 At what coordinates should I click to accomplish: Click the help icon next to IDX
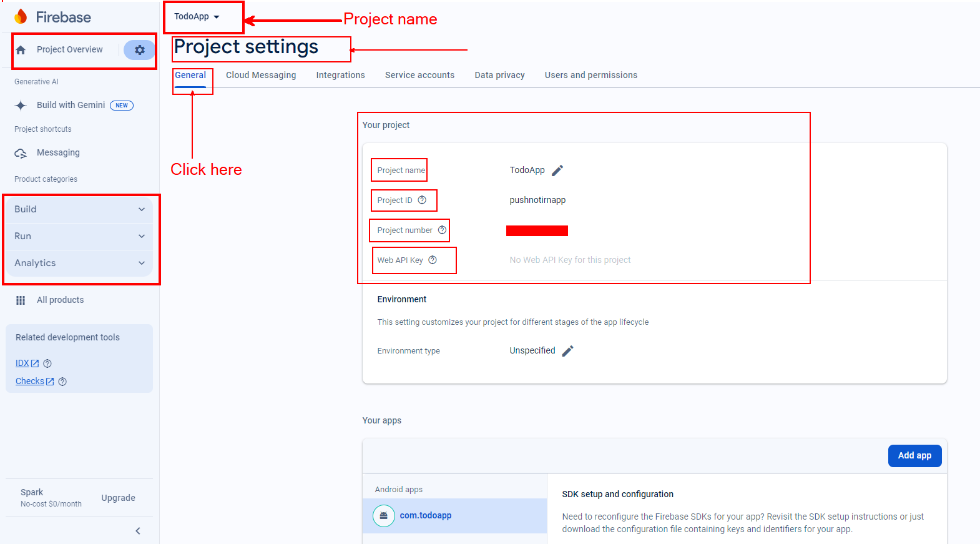[x=47, y=363]
